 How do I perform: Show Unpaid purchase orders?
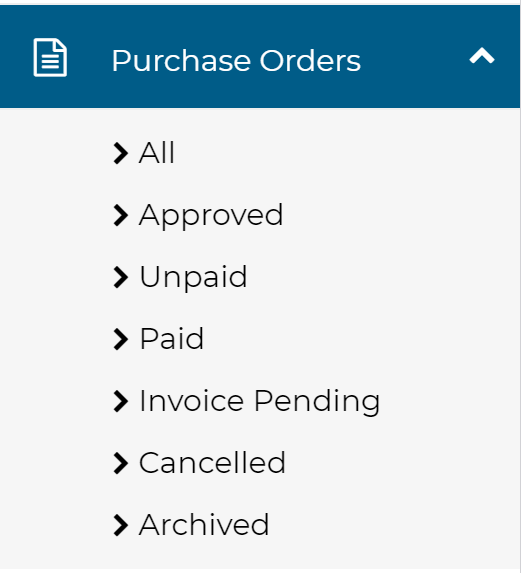[x=193, y=278]
